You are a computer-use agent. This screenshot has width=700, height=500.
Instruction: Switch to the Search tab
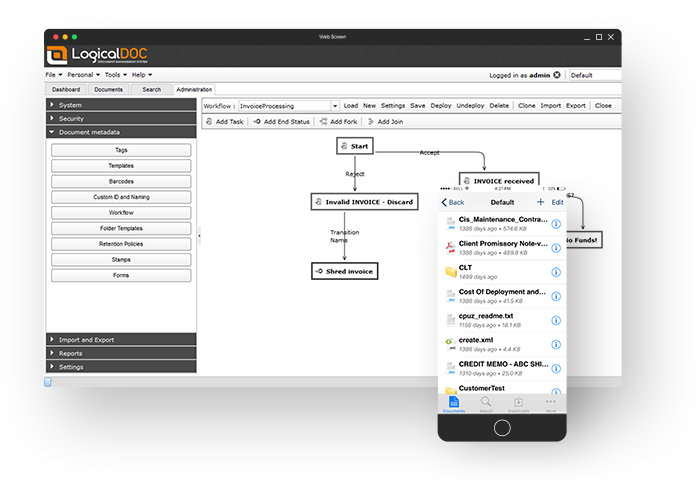[x=152, y=89]
